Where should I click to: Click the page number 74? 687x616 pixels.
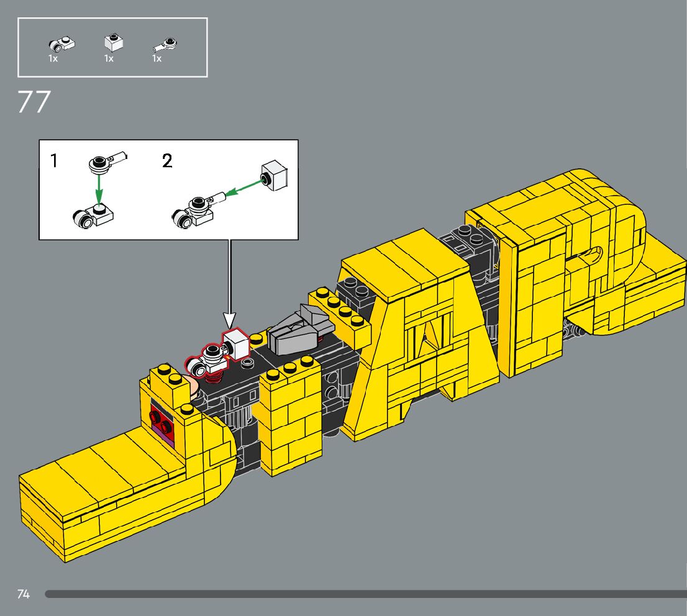(24, 594)
